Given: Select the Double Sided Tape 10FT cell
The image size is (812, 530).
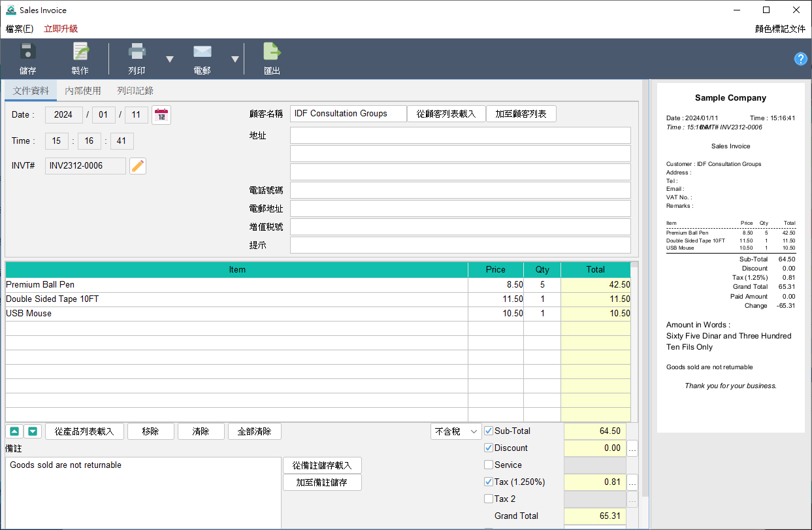Looking at the screenshot, I should 236,299.
